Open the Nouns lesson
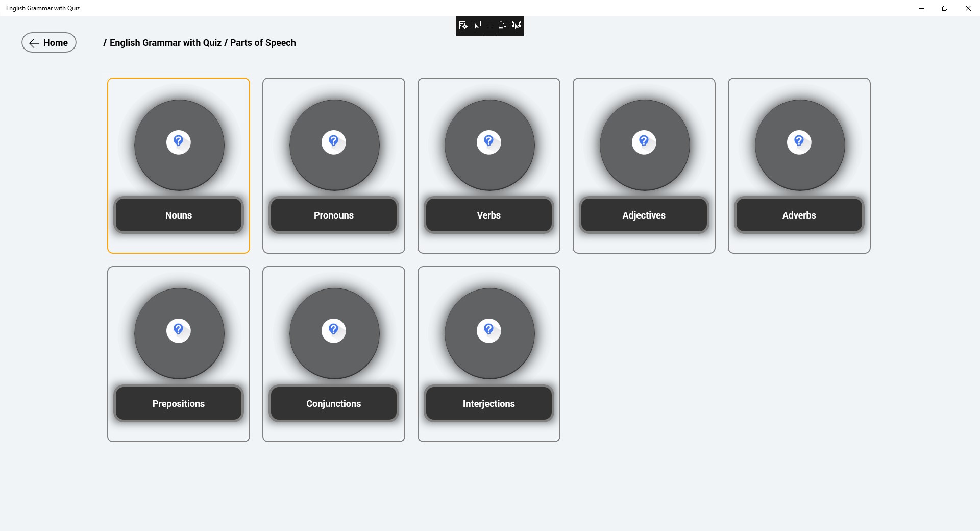 179,215
